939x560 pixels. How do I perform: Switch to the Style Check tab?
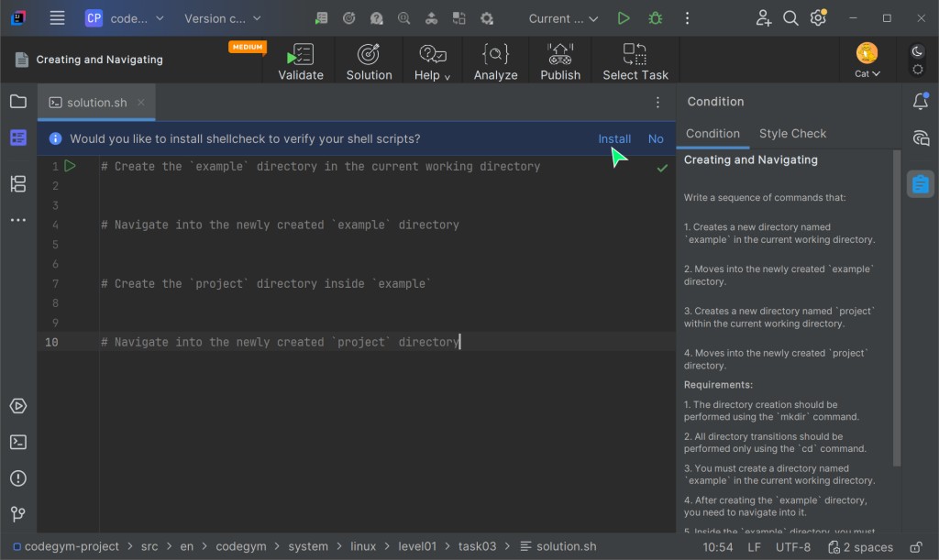[x=792, y=134]
